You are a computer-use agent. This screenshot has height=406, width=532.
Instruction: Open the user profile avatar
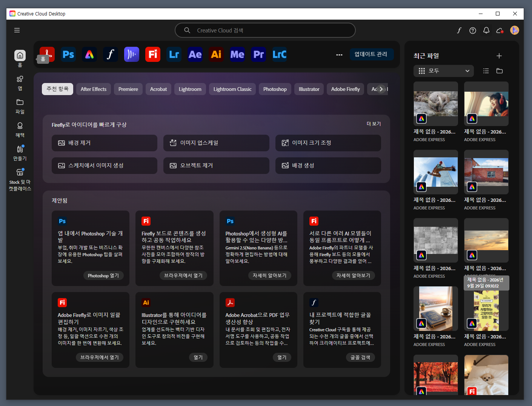click(x=515, y=30)
